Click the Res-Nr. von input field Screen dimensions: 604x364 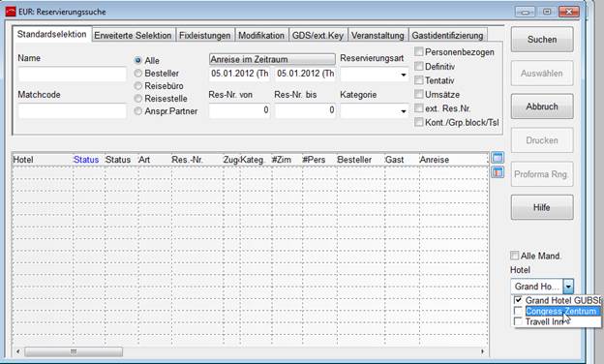(239, 111)
